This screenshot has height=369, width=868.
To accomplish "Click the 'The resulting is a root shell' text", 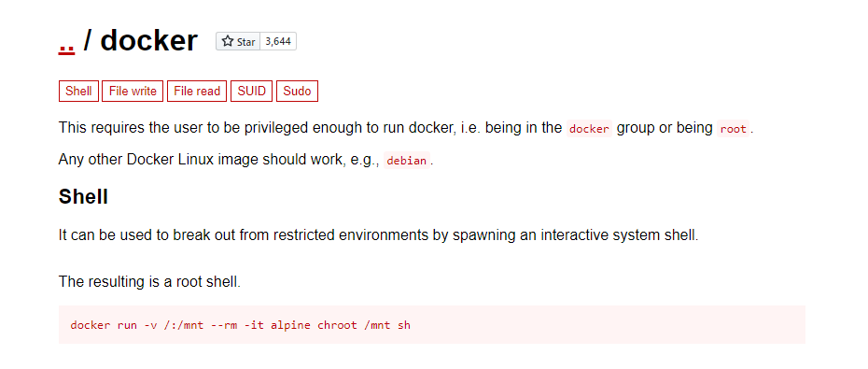I will click(x=149, y=281).
